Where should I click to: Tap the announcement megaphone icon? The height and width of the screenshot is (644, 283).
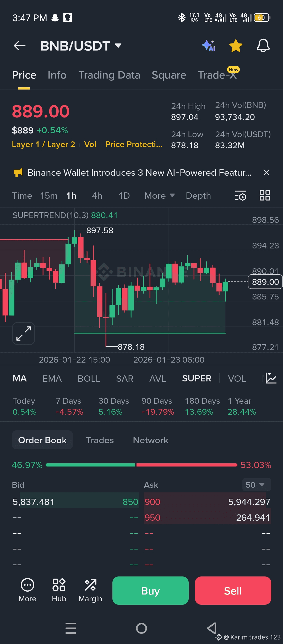(18, 173)
